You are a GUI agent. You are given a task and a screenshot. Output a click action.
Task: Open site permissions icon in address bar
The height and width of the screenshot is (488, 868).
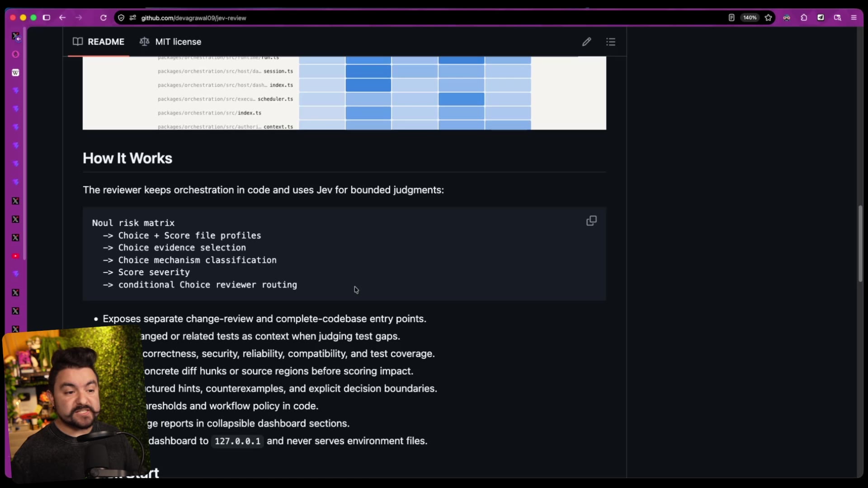132,18
